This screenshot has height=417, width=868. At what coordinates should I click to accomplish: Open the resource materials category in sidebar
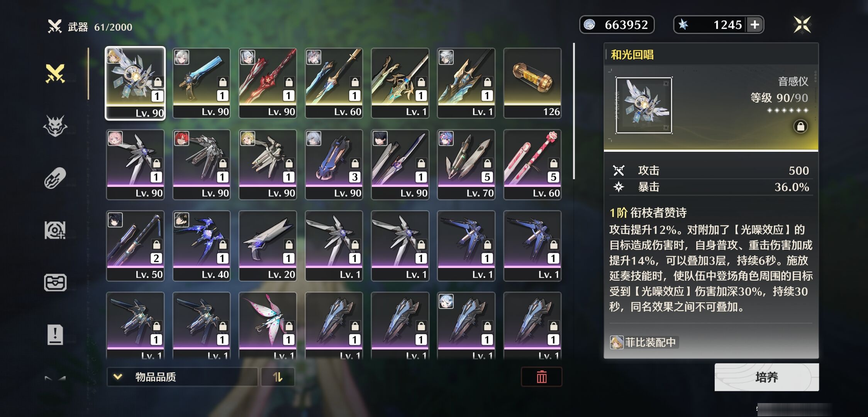[55, 230]
